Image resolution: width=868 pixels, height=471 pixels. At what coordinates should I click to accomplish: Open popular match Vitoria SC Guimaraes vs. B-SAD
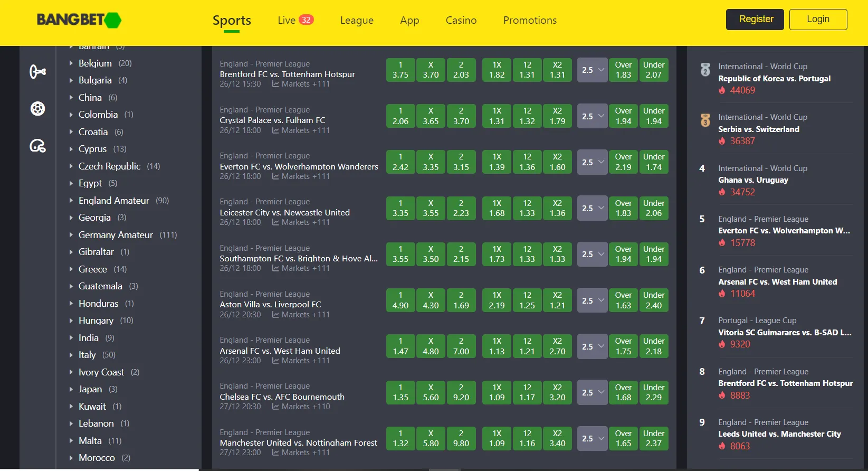(785, 333)
